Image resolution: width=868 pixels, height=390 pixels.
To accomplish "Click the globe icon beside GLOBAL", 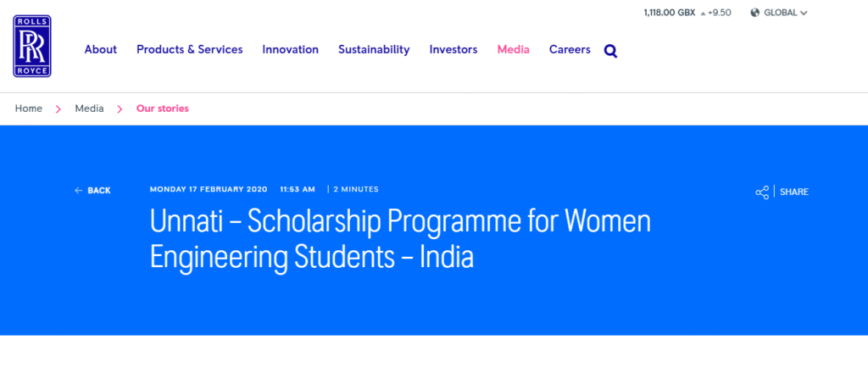I will [754, 13].
